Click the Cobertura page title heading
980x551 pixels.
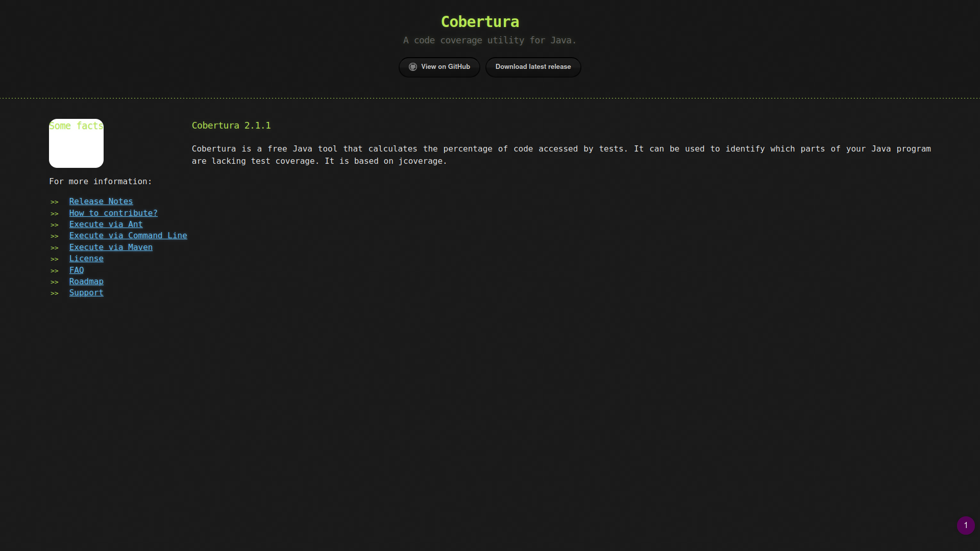[x=480, y=22]
